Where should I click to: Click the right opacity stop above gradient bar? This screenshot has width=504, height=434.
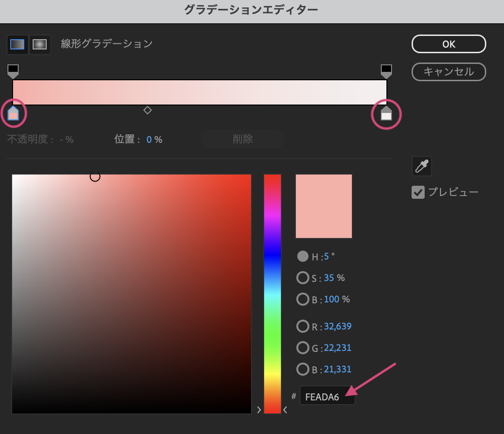coord(386,70)
